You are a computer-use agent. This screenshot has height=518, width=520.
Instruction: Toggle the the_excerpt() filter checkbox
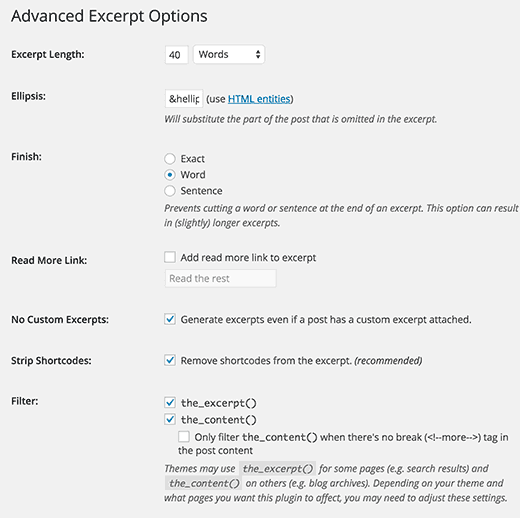[x=170, y=403]
